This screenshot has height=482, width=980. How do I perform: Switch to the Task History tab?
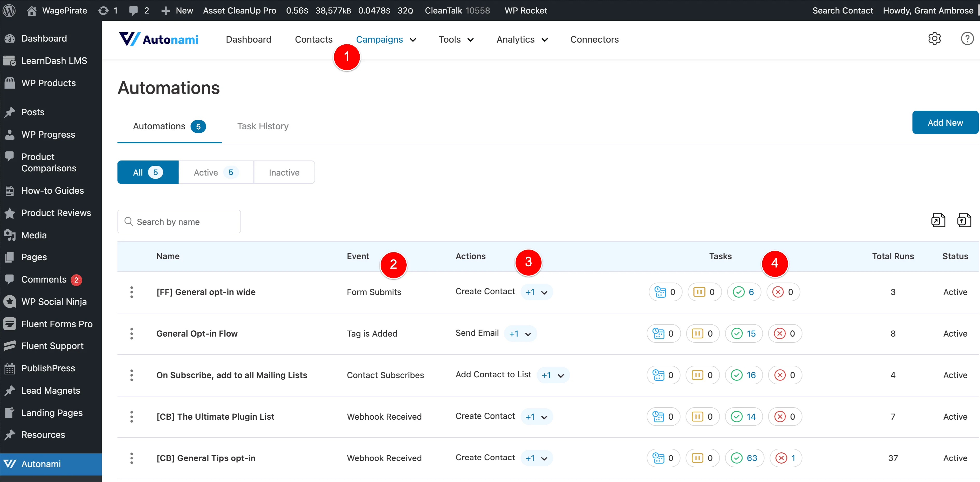(x=263, y=126)
